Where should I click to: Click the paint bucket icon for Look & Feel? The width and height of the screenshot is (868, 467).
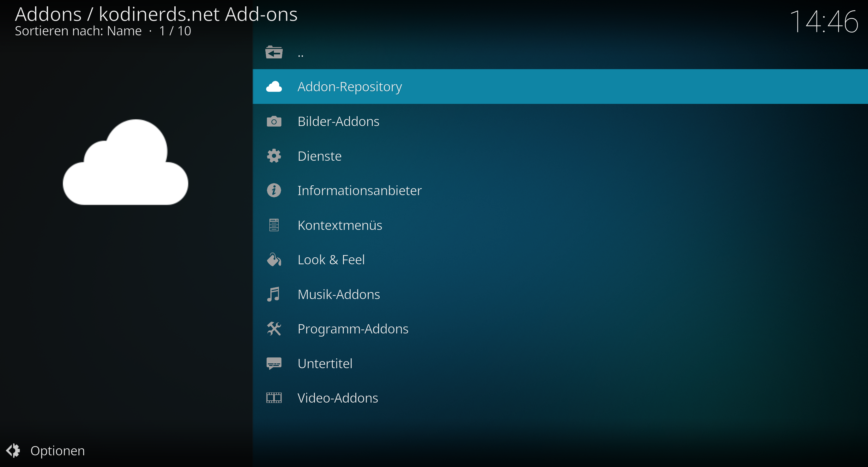274,260
